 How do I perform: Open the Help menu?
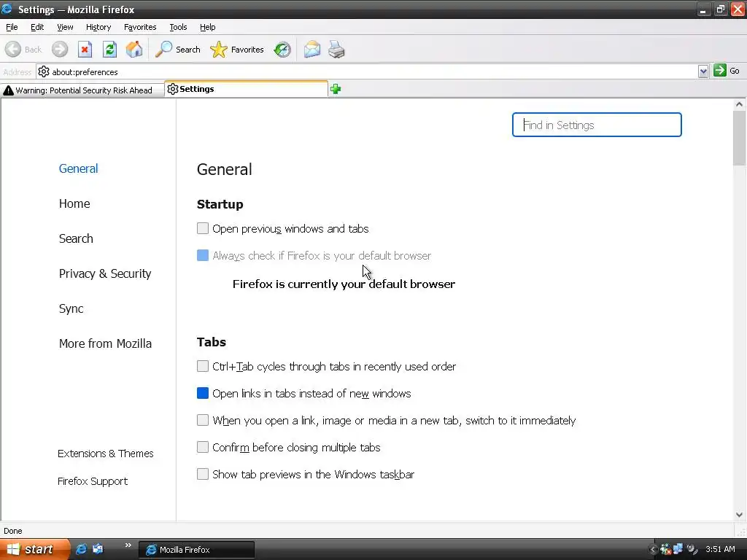tap(208, 27)
